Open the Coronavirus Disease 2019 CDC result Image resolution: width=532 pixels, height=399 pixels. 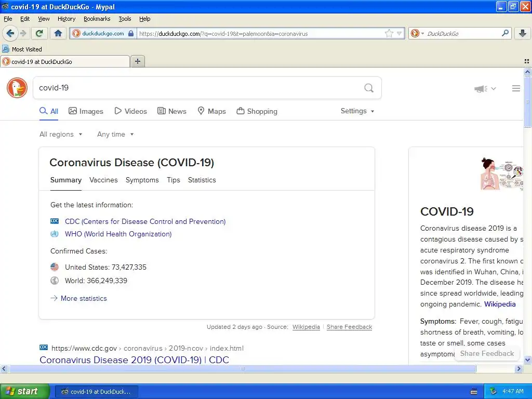click(x=135, y=360)
